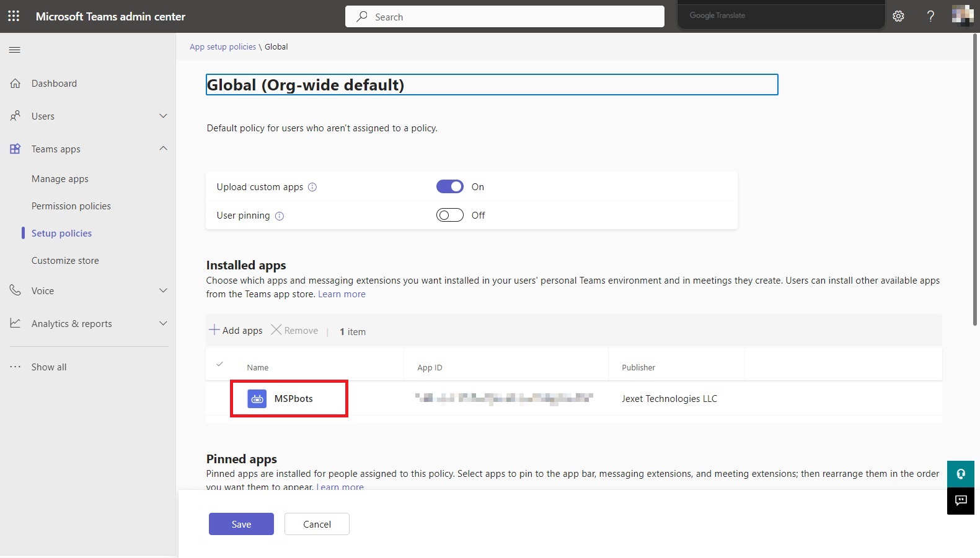980x558 pixels.
Task: Enable the User pinning toggle
Action: pyautogui.click(x=449, y=215)
